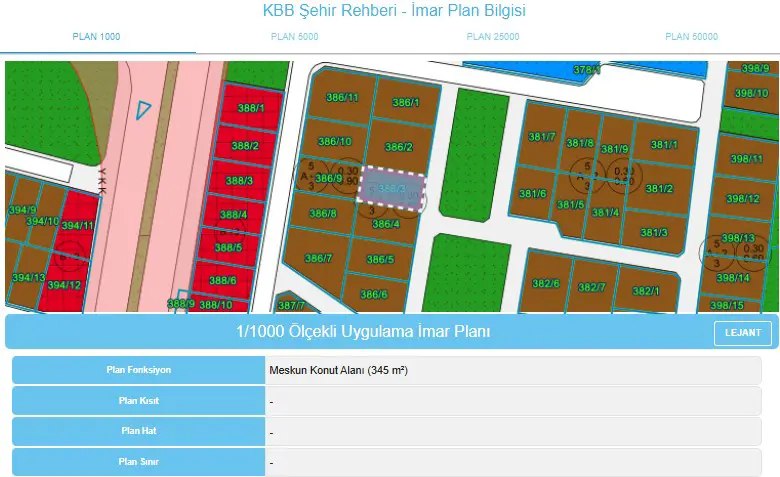Viewport: 780px width, 477px height.
Task: Select red parcel 394/12
Action: (x=65, y=285)
